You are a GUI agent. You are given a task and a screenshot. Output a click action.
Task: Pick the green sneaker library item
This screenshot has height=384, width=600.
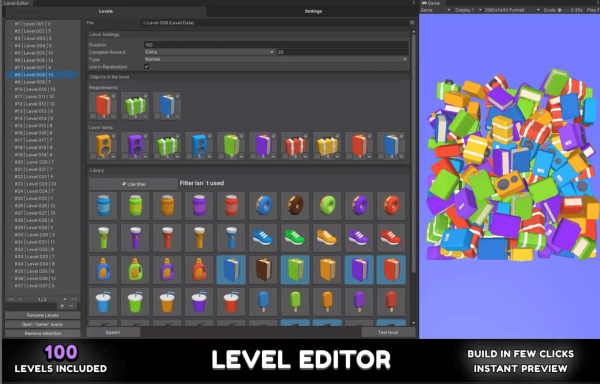295,238
